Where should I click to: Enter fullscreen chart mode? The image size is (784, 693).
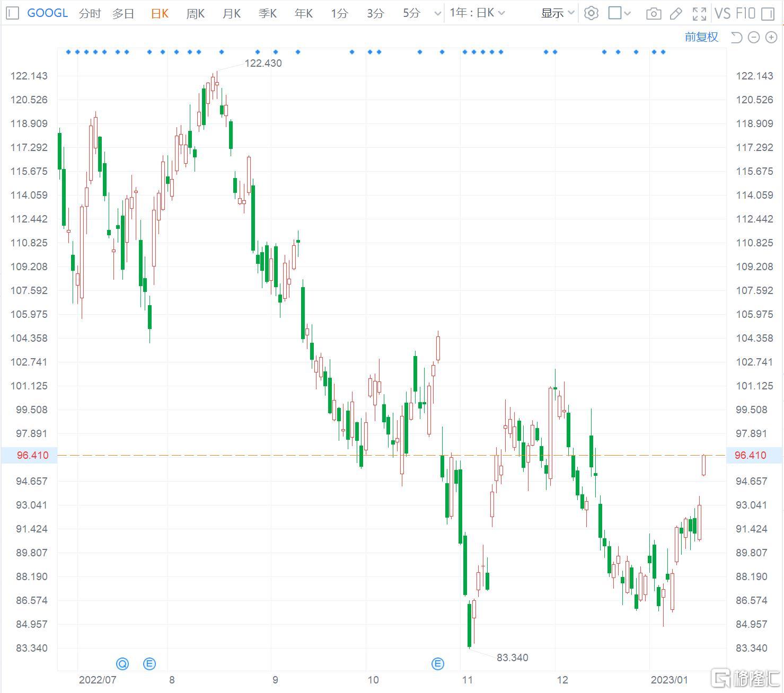click(699, 14)
